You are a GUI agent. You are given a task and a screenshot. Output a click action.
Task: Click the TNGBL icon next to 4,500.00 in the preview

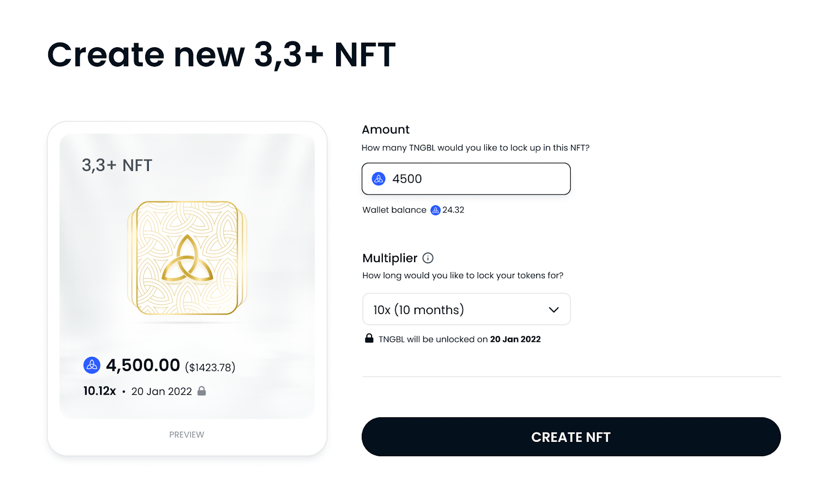(92, 365)
